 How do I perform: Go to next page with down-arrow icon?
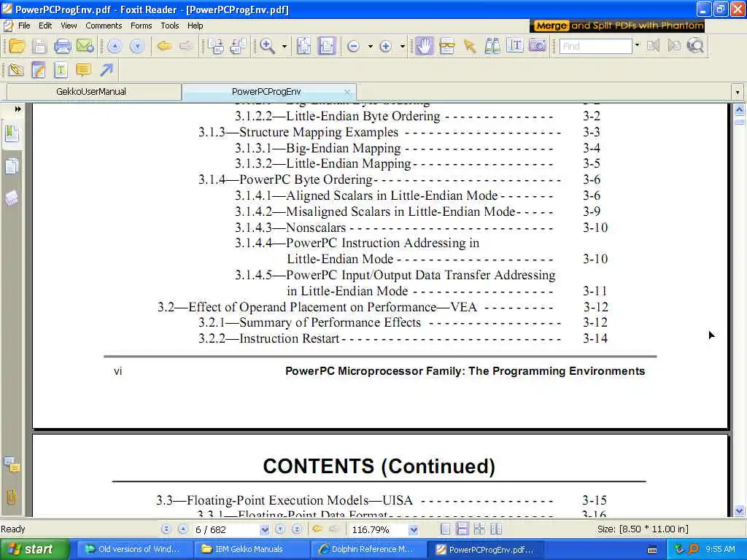pos(136,46)
